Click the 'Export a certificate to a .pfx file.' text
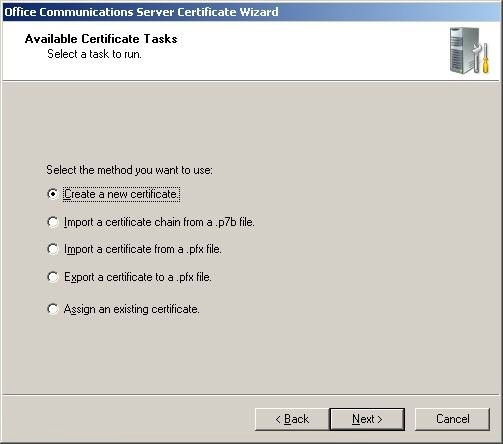The height and width of the screenshot is (444, 503). pos(138,277)
